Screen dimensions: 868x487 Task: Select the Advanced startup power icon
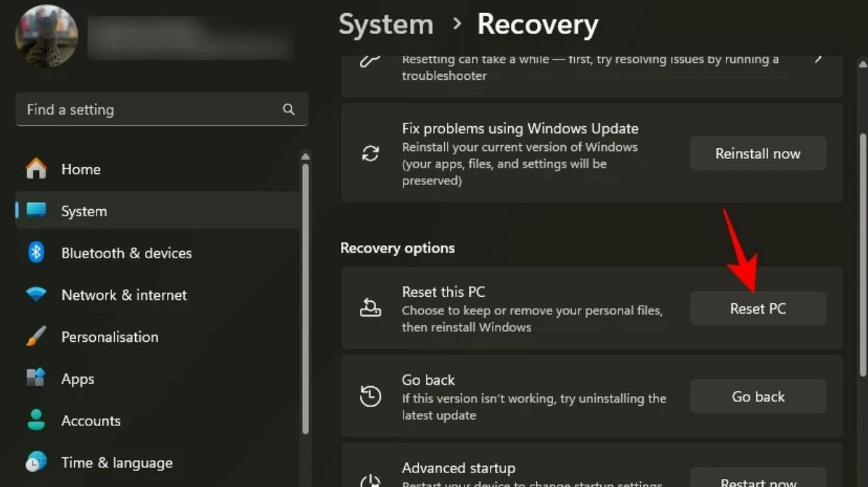[371, 481]
